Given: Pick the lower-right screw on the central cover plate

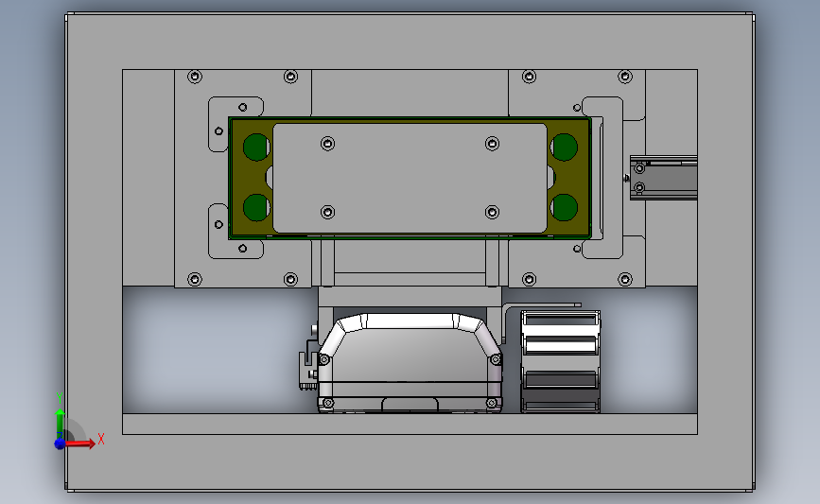Looking at the screenshot, I should tap(492, 212).
